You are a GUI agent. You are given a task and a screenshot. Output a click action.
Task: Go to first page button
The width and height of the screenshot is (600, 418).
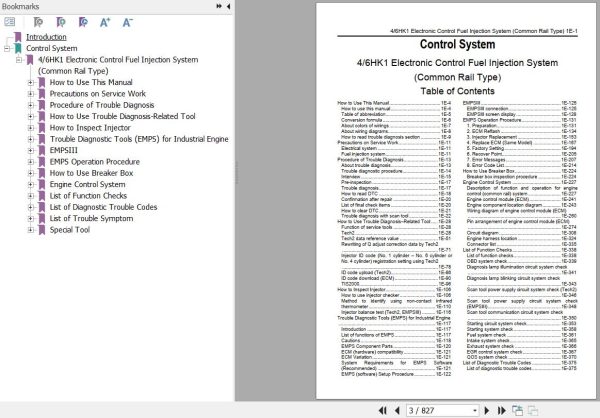pyautogui.click(x=382, y=410)
